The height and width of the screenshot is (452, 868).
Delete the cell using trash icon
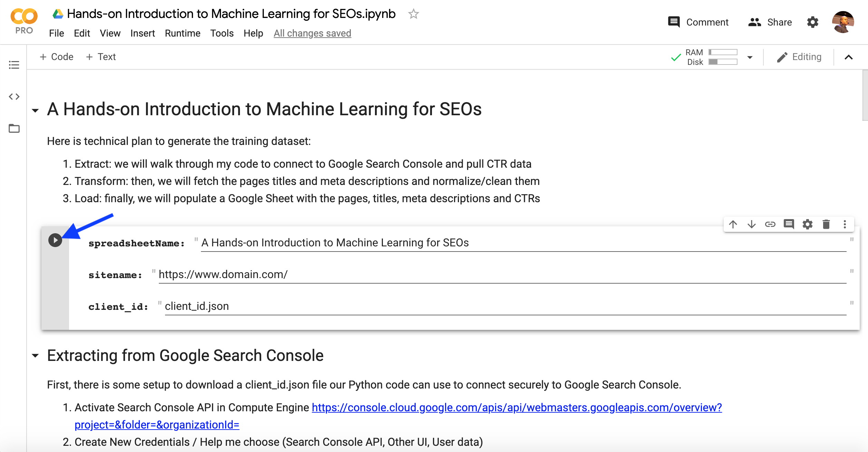[x=826, y=225]
